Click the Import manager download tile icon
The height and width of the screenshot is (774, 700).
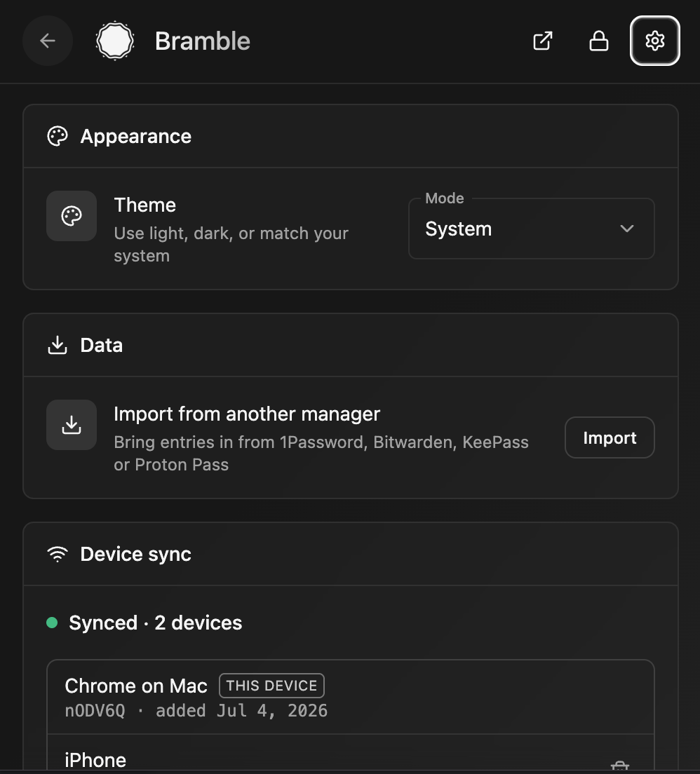[72, 425]
